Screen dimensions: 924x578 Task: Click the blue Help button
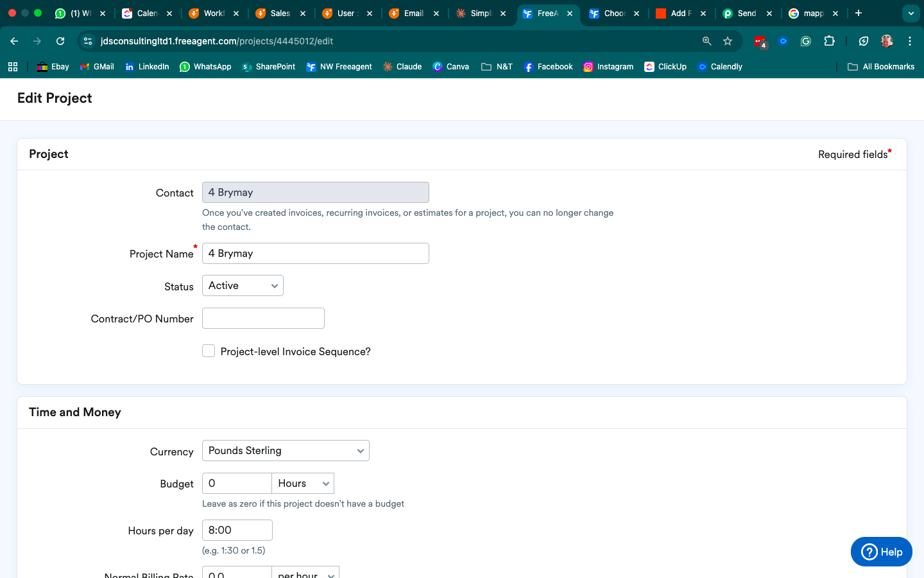tap(881, 552)
